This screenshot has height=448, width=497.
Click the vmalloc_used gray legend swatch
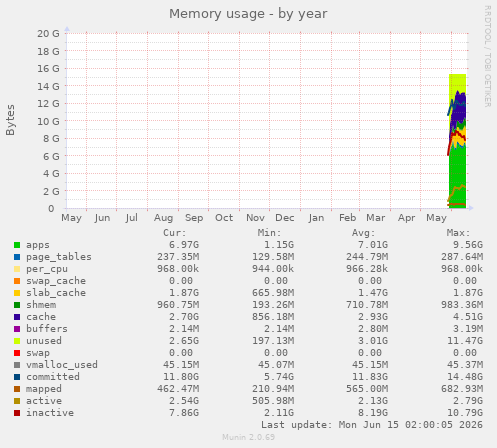click(x=17, y=365)
